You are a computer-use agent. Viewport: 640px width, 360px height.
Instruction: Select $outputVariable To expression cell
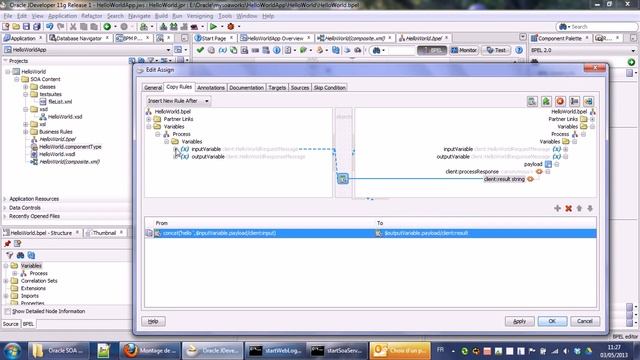485,233
